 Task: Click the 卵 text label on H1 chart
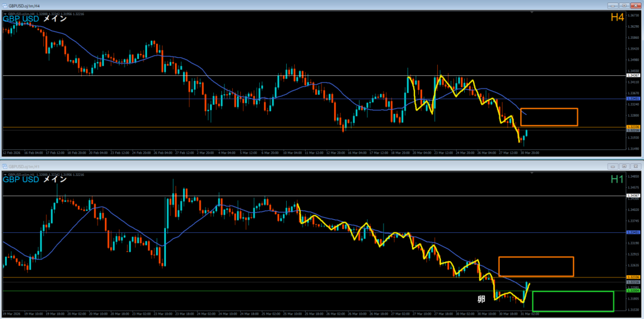click(x=481, y=300)
